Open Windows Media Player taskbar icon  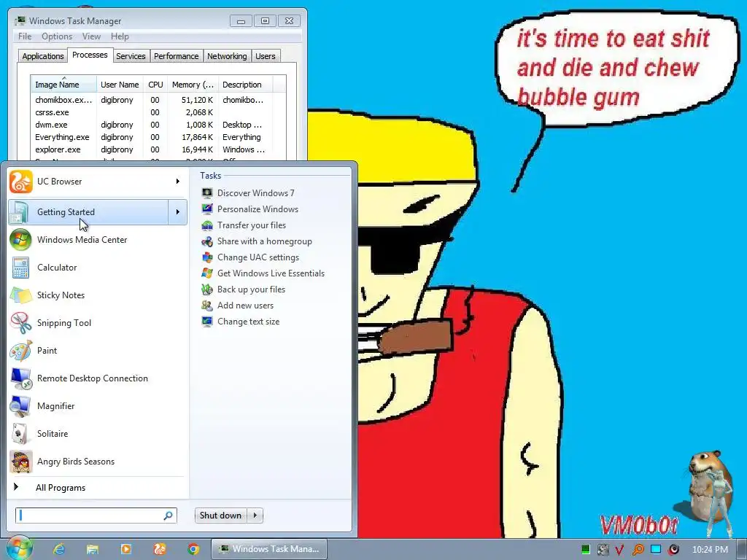click(x=125, y=549)
